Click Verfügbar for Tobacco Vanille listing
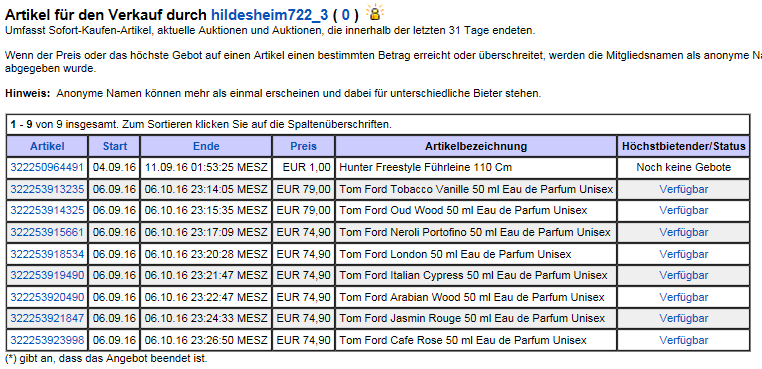762x369 pixels. pos(683,189)
